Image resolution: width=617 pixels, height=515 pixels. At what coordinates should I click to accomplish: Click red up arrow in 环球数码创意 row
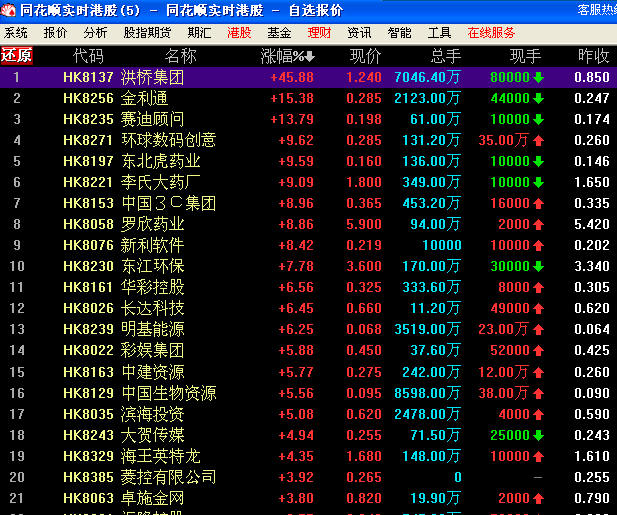538,140
